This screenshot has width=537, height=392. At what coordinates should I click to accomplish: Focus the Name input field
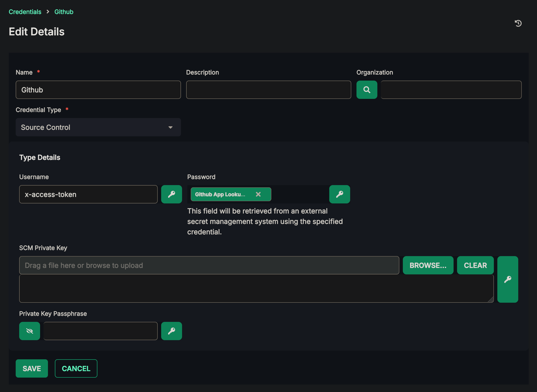98,90
